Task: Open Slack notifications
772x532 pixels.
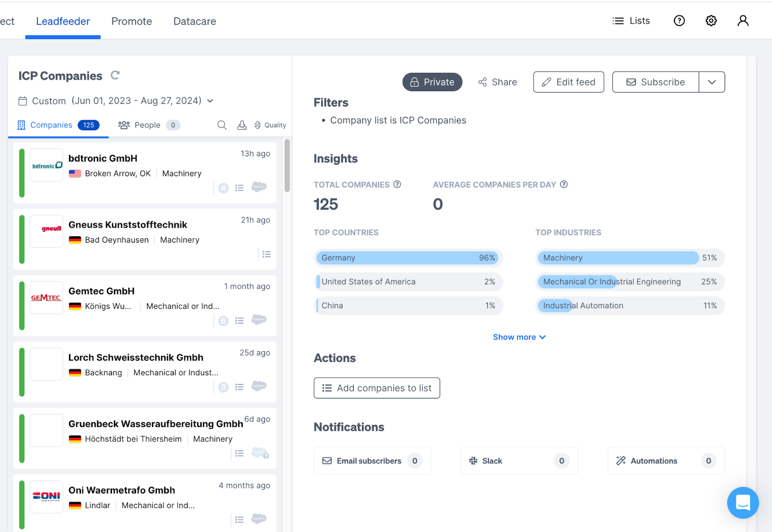Action: click(519, 461)
